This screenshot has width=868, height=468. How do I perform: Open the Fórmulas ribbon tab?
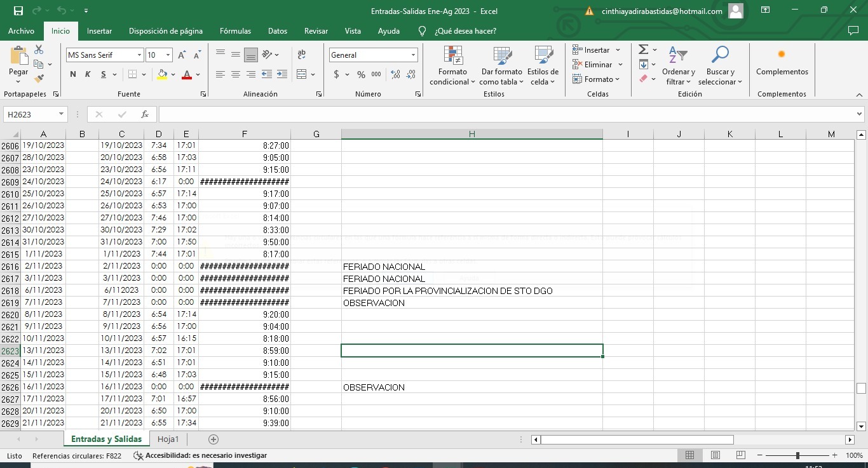[x=235, y=30]
